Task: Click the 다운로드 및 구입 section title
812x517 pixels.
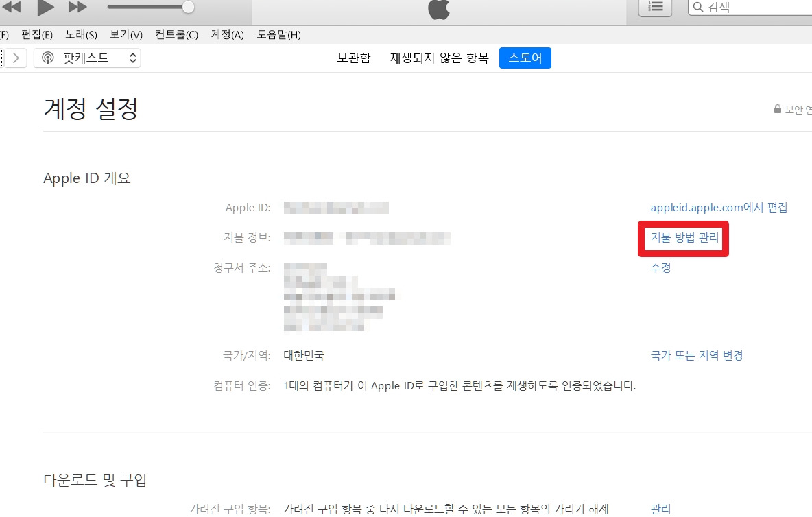Action: tap(95, 480)
